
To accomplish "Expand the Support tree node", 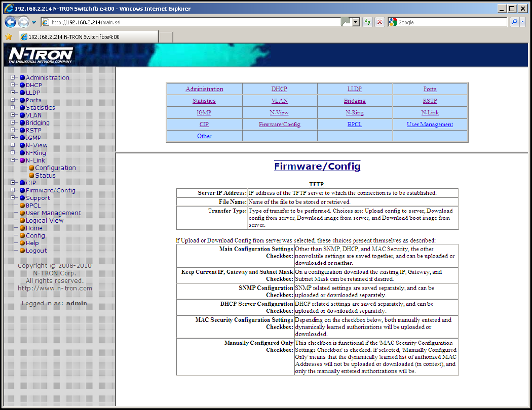I will click(x=13, y=197).
